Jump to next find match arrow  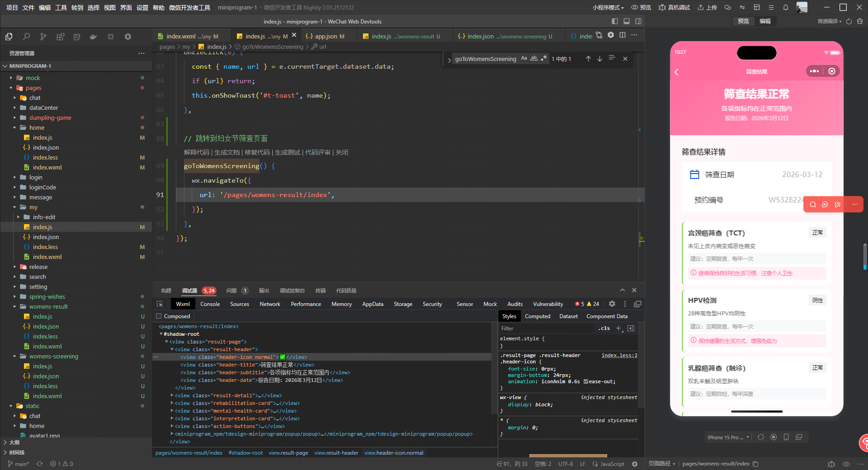point(599,59)
